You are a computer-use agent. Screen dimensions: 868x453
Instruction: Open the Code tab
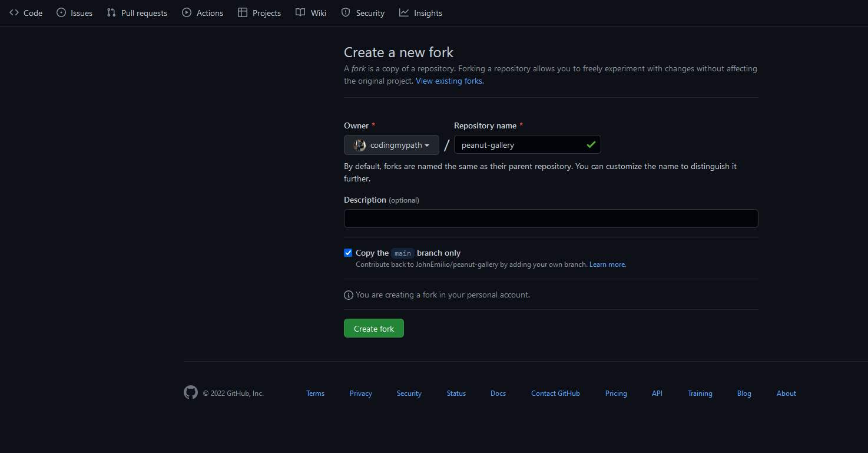pos(26,13)
